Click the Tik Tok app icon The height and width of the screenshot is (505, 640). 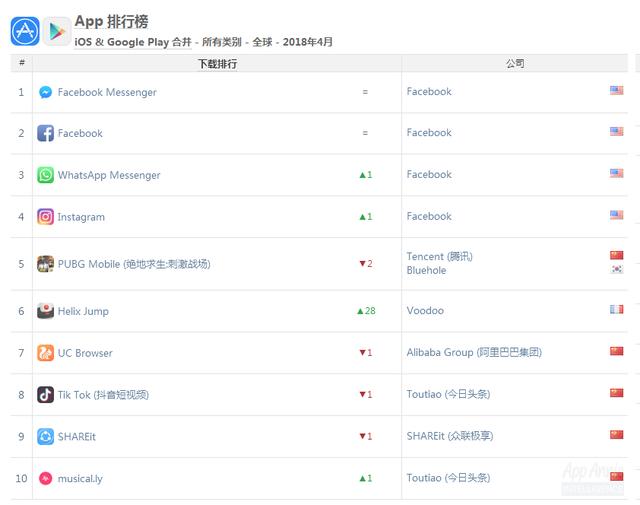pos(45,395)
